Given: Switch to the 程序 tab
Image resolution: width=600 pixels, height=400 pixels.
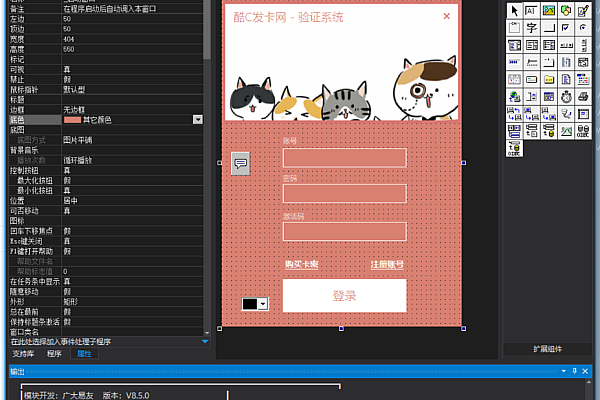Looking at the screenshot, I should coord(54,354).
